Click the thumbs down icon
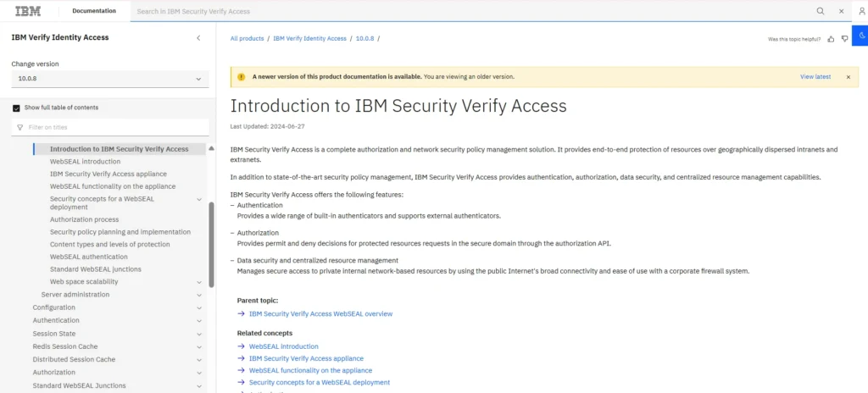868x393 pixels. (x=845, y=39)
